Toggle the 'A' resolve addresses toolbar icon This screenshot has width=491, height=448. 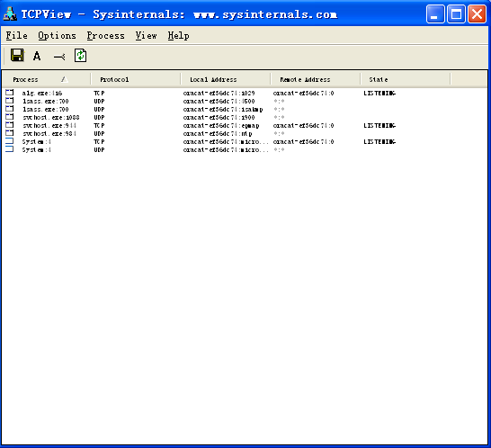coord(37,56)
